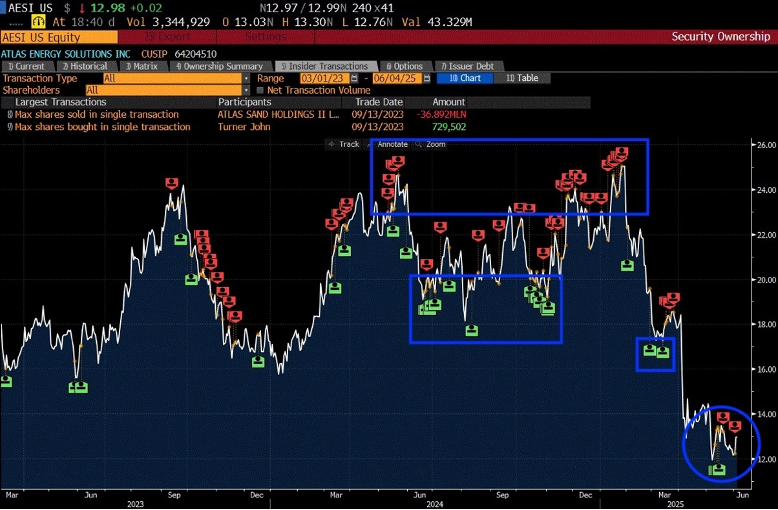Screen dimensions: 778x510
Task: Click the AESI US Equity security field
Action: (59, 37)
